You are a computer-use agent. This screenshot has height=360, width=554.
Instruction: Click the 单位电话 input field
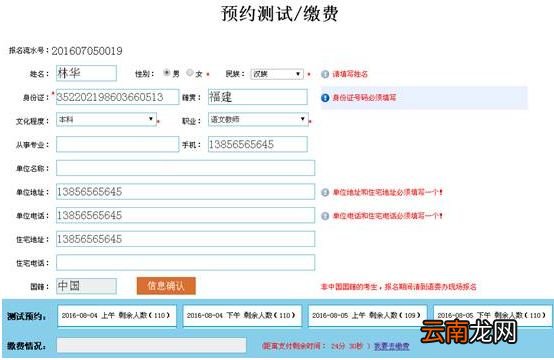tap(185, 215)
